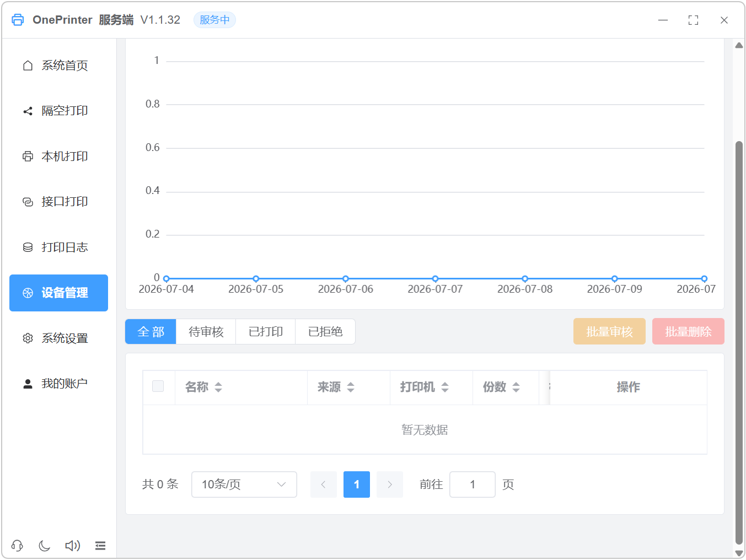
Task: Click the 操作 column header
Action: point(629,387)
